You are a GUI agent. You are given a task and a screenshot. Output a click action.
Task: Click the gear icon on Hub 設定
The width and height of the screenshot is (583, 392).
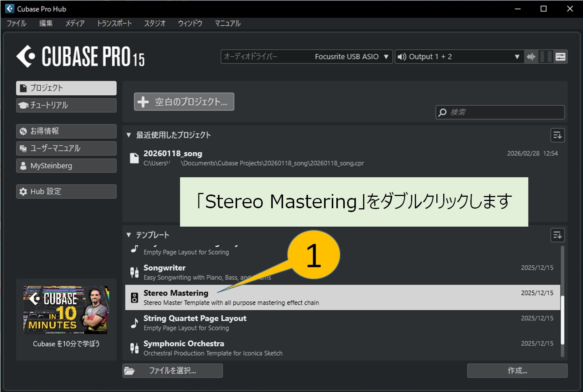coord(23,191)
